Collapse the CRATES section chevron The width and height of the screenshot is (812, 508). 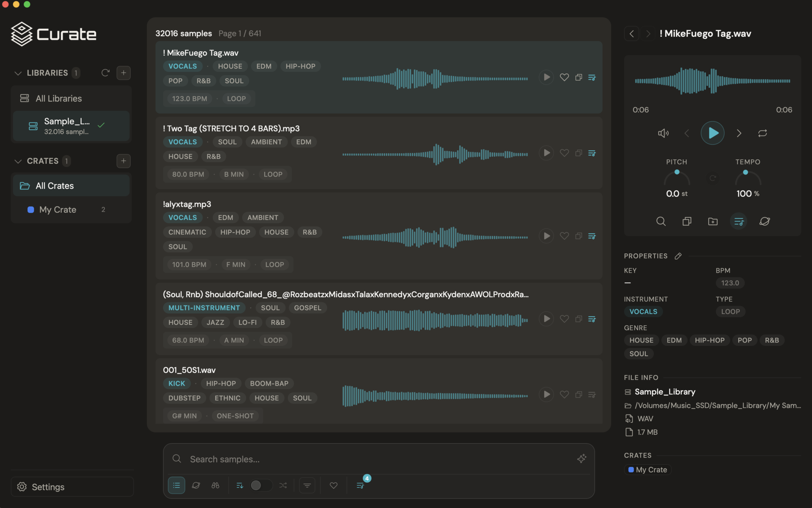tap(18, 161)
